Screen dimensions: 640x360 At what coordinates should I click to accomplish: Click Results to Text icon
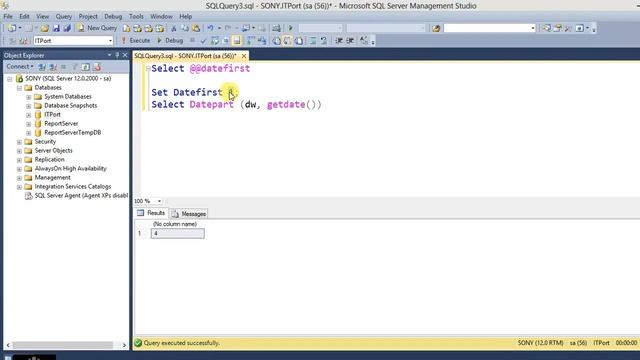pyautogui.click(x=276, y=41)
